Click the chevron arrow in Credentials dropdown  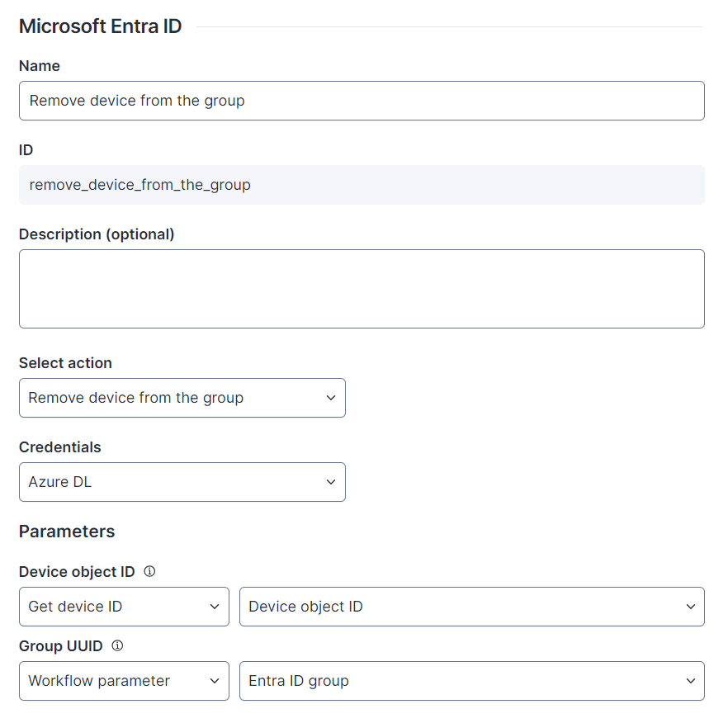tap(330, 482)
